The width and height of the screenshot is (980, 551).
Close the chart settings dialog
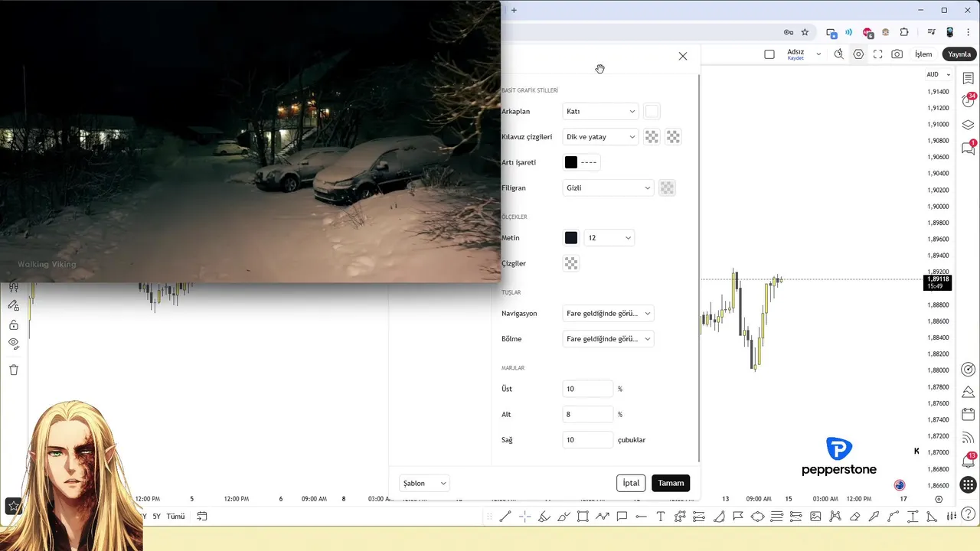click(x=683, y=57)
